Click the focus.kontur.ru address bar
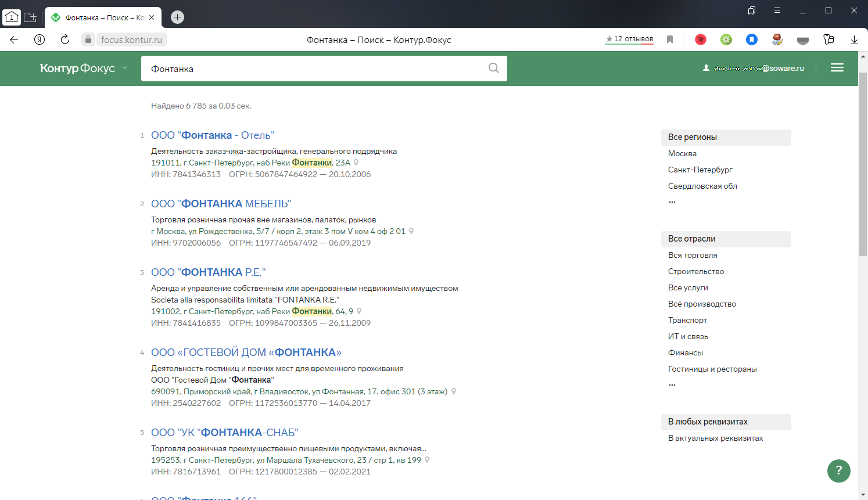868x500 pixels. [131, 39]
